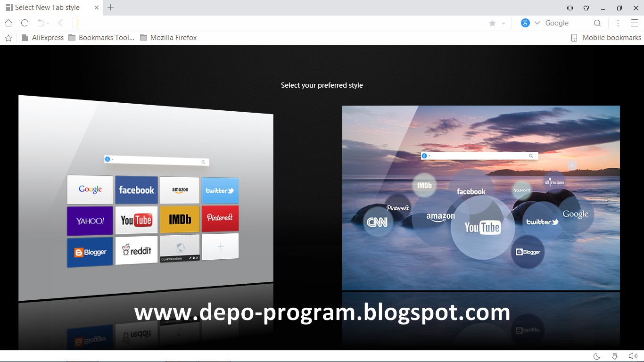Viewport: 644px width, 362px height.
Task: Click 'Select your preferred style' heading
Action: 322,85
